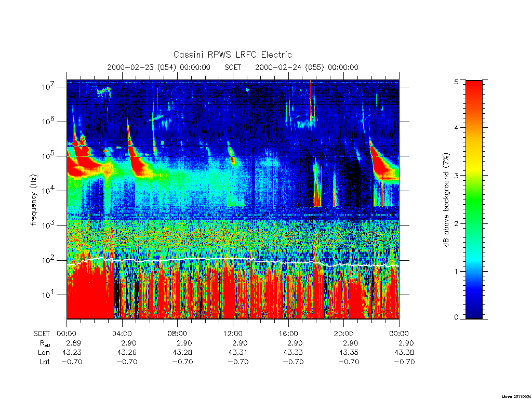Click the colorbar tick label "1"
The width and height of the screenshot is (532, 399).
coord(456,271)
